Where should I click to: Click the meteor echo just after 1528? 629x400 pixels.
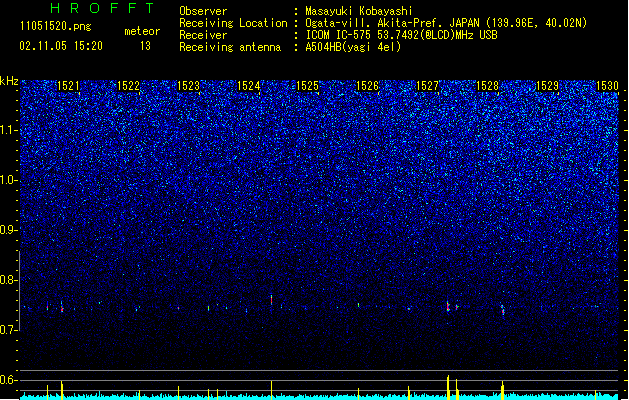(503, 309)
